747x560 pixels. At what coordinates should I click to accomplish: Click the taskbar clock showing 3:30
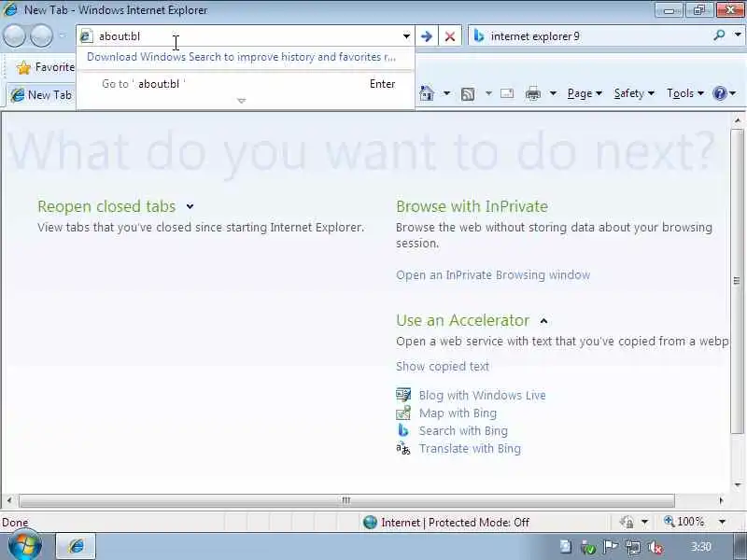[701, 547]
